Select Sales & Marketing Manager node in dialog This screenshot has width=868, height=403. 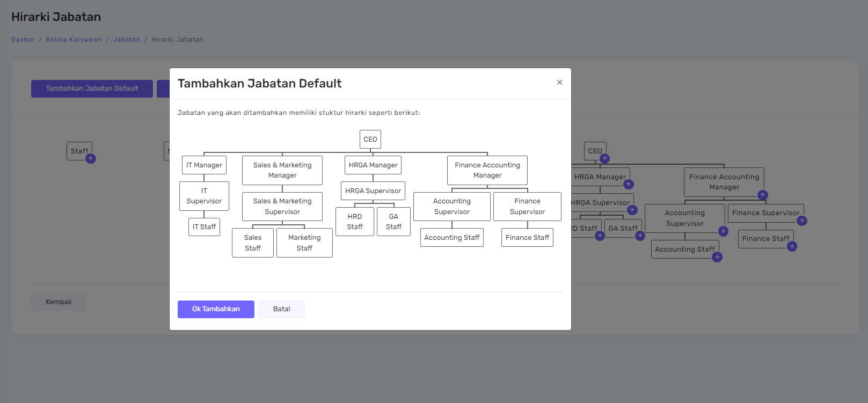pyautogui.click(x=282, y=170)
